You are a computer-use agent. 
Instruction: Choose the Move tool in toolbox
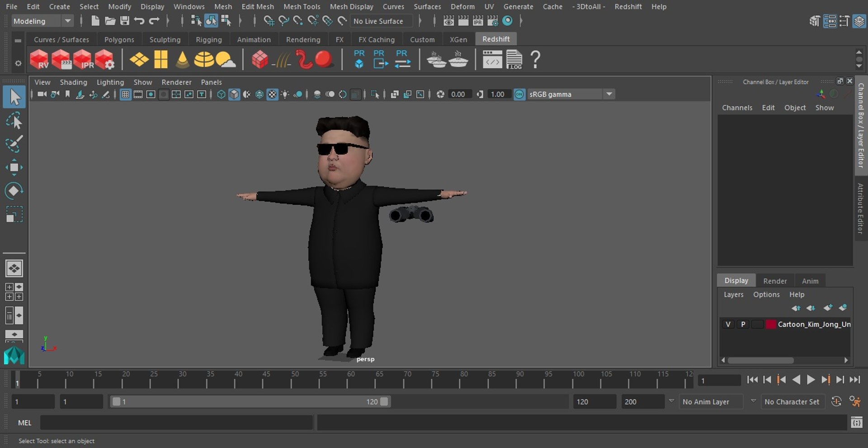coord(14,167)
